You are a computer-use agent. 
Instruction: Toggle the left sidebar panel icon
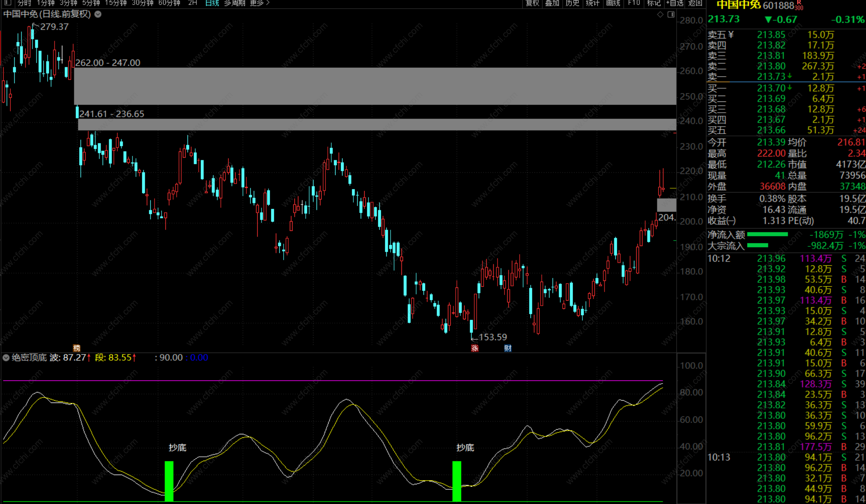tap(7, 3)
